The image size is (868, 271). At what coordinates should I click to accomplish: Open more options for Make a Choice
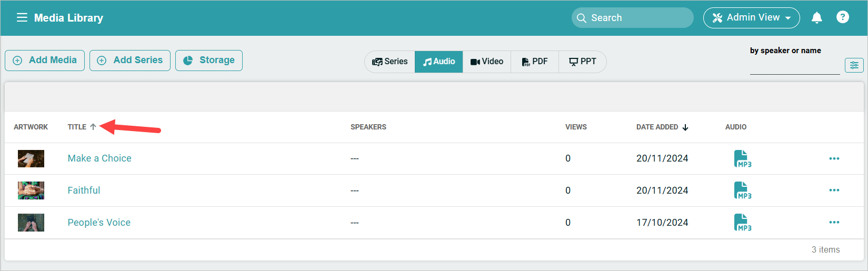834,158
